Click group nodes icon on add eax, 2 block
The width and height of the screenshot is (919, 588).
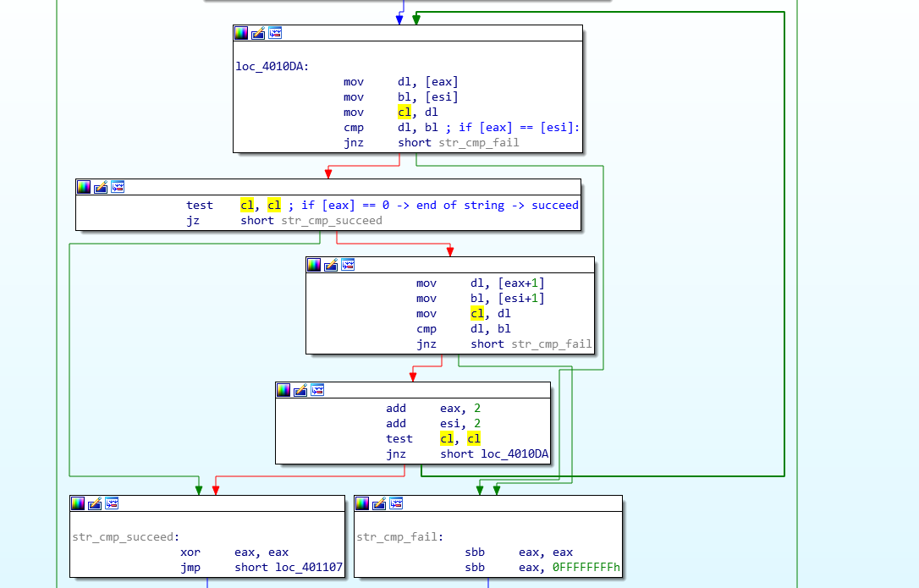(x=317, y=390)
